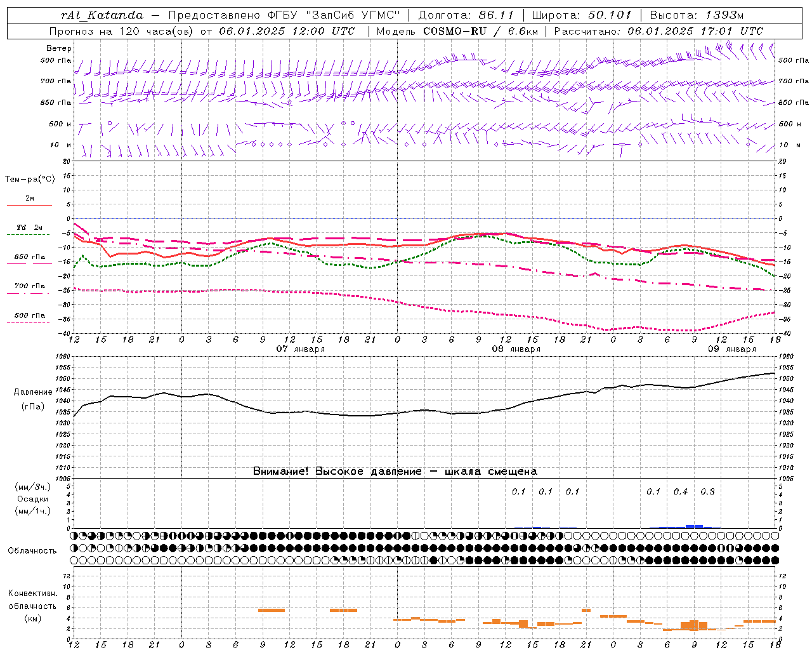812x650 pixels.
Task: Click the '1005' value on left pressure axis
Action: click(x=62, y=479)
